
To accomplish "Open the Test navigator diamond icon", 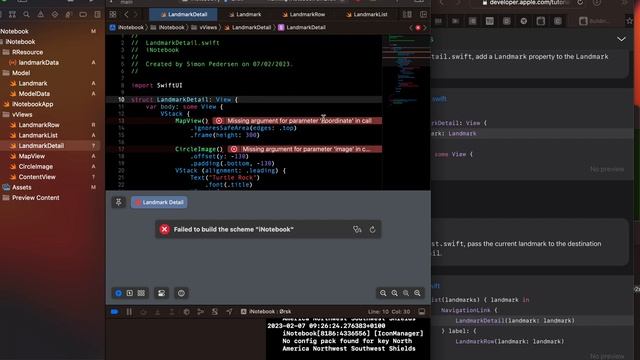I will coord(55,14).
